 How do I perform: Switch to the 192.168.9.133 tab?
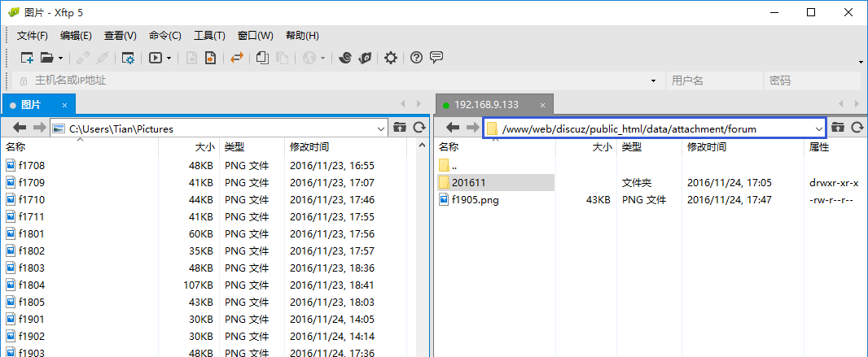pos(486,105)
